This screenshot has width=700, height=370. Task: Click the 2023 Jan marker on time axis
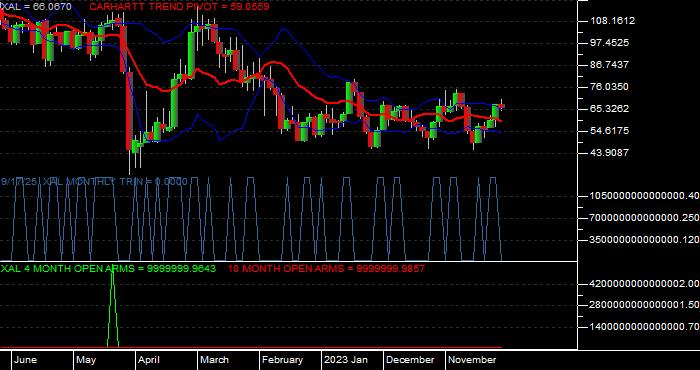pos(346,360)
